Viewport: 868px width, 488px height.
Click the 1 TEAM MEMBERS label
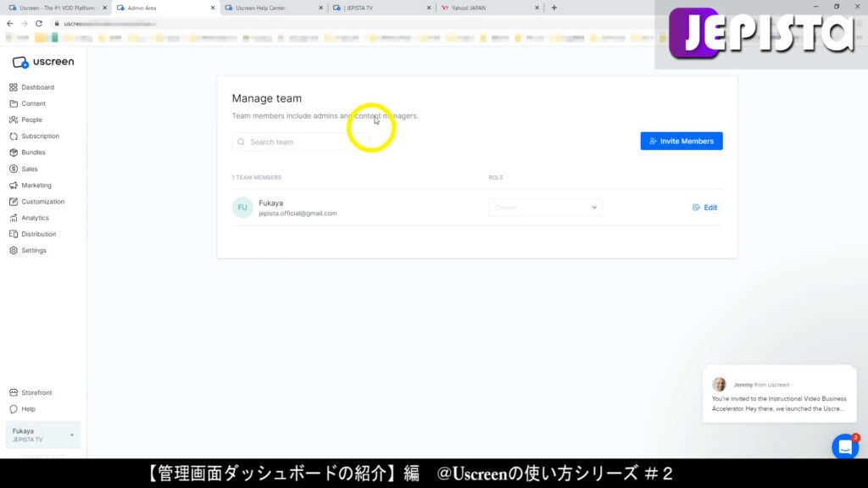point(256,178)
